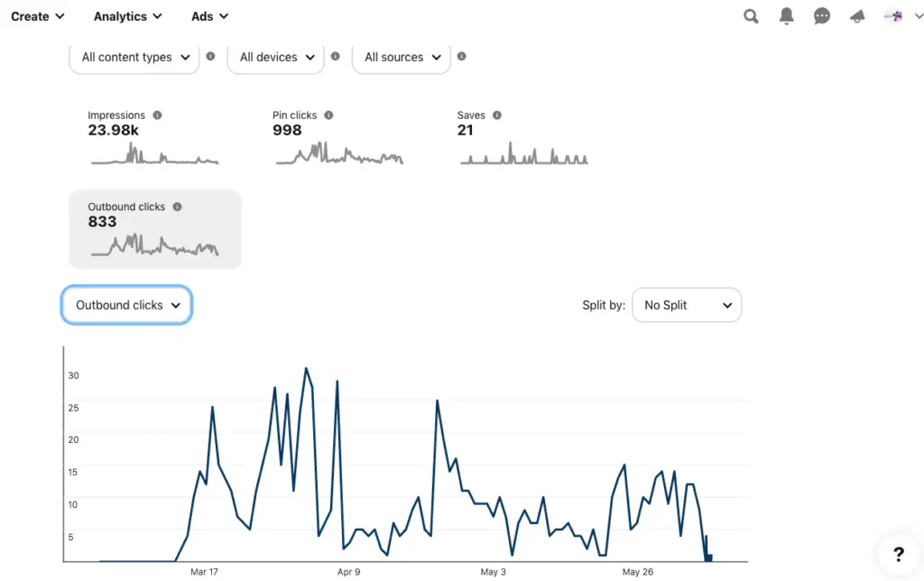Click the Split by: label
Screen dimensions: 924x581
[604, 305]
